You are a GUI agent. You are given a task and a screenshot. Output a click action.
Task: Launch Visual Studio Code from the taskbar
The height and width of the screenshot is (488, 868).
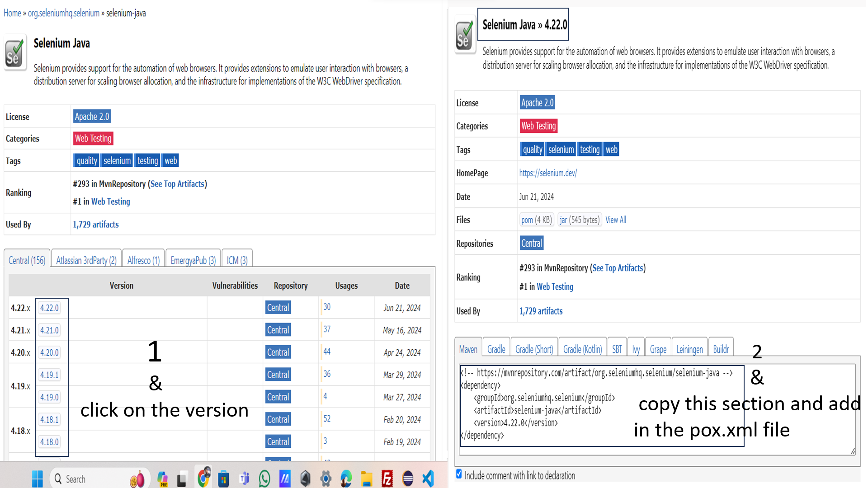427,479
